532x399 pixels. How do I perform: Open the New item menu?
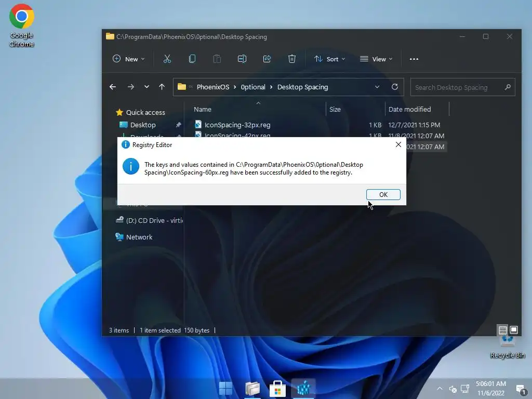coord(129,59)
